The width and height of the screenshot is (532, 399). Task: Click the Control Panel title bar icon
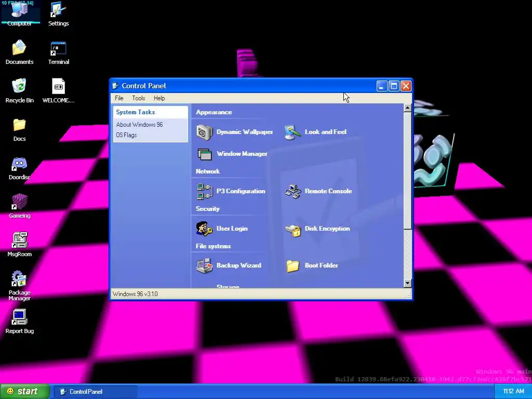115,86
